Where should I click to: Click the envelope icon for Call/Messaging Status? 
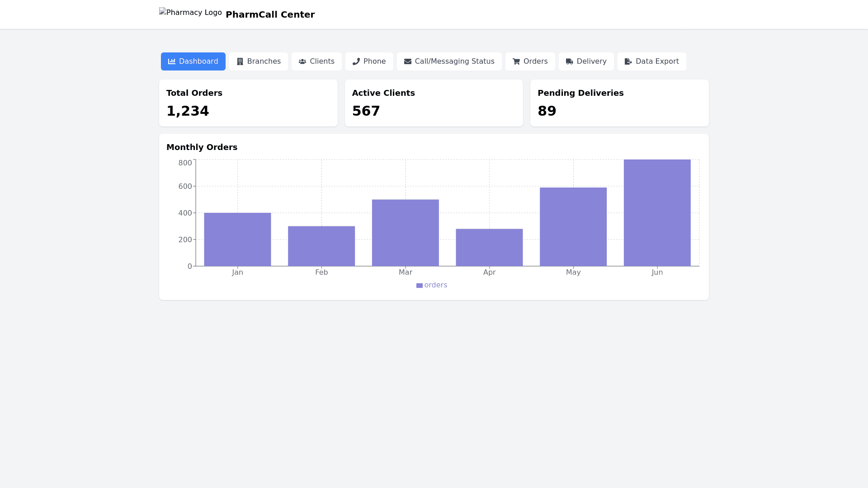[408, 61]
